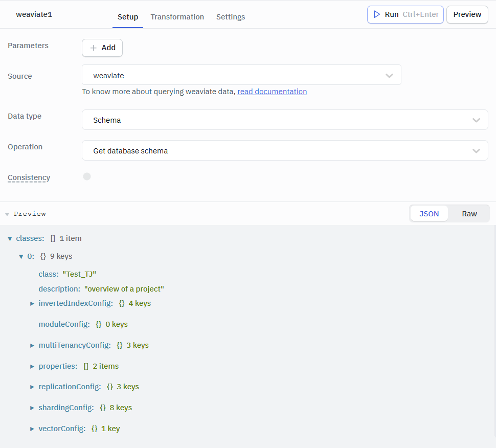
Task: Select the JSON preview view
Action: tap(429, 214)
